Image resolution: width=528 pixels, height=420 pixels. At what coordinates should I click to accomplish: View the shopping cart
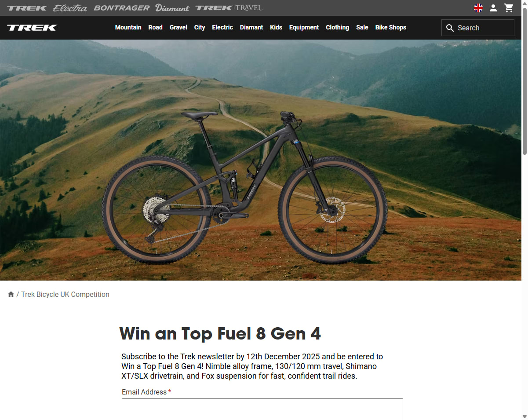(509, 8)
